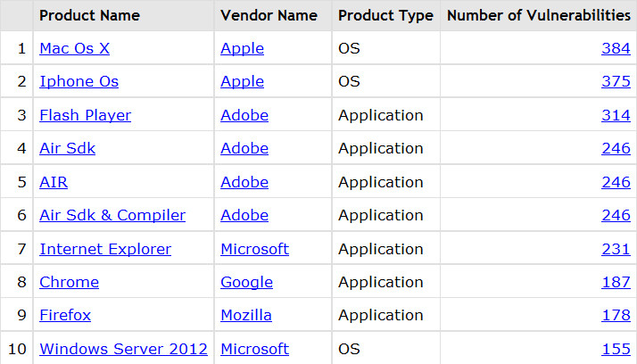Open the Iphone Os product link

(x=79, y=81)
